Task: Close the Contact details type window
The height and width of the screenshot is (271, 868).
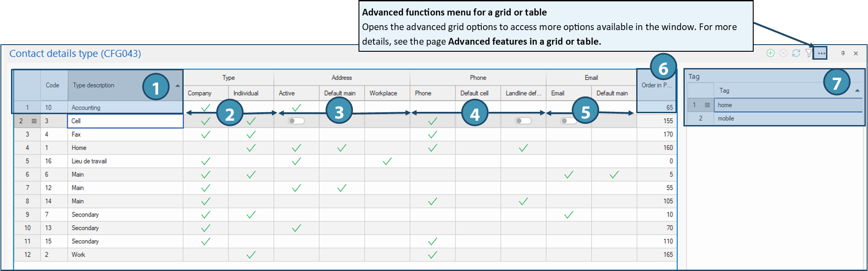Action: pos(856,53)
